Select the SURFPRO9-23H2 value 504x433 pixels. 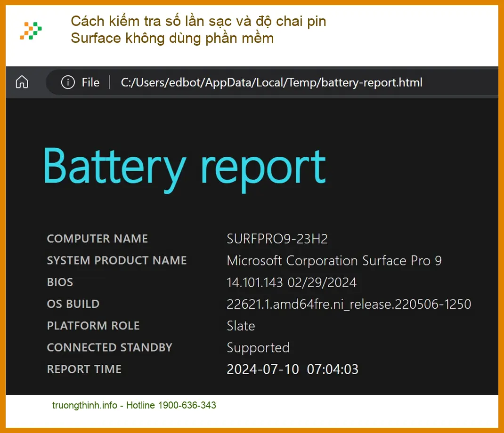click(277, 239)
